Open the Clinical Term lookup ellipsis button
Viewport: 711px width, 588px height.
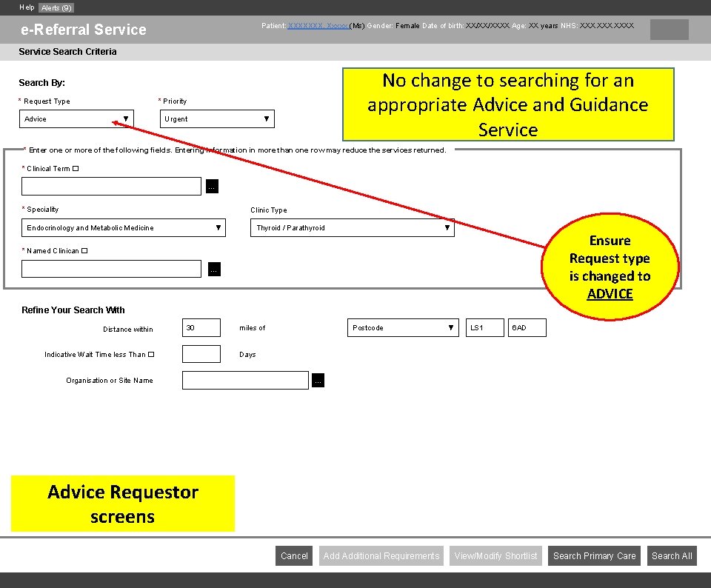(x=212, y=187)
